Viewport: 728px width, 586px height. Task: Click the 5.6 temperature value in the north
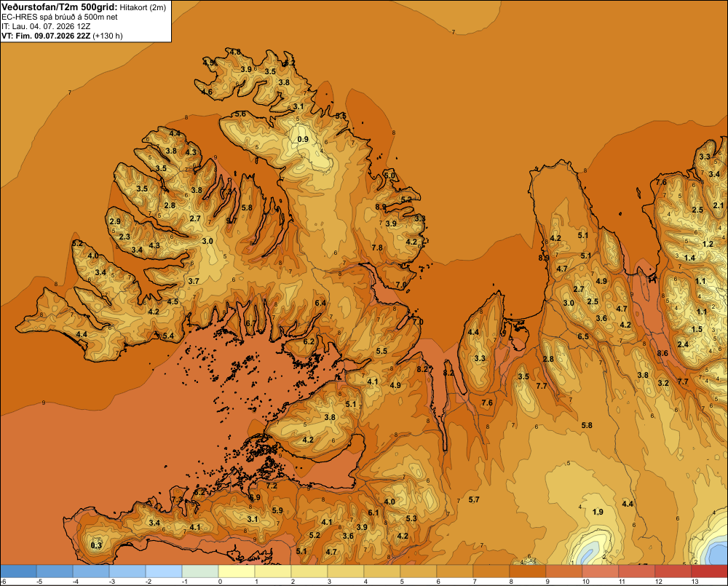240,114
